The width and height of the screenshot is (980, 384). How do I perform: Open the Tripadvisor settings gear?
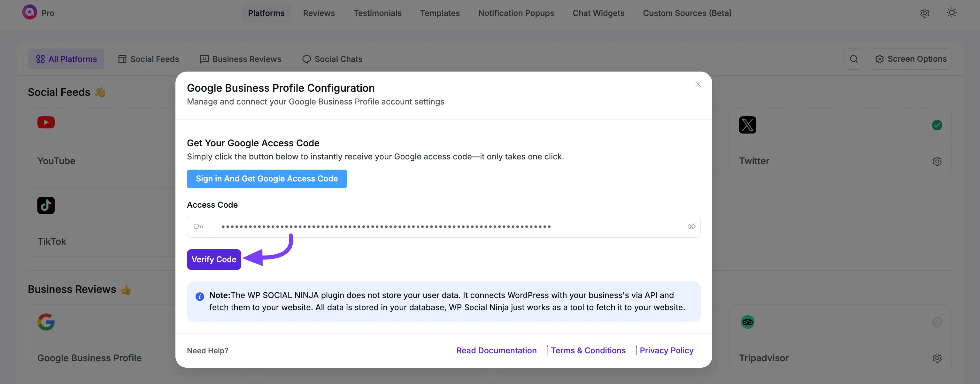(x=937, y=358)
